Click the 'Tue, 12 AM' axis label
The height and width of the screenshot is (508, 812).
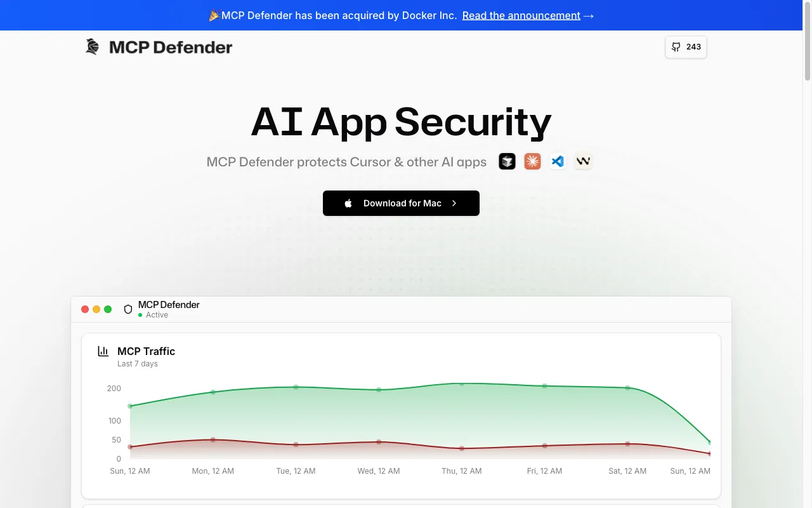(x=296, y=471)
